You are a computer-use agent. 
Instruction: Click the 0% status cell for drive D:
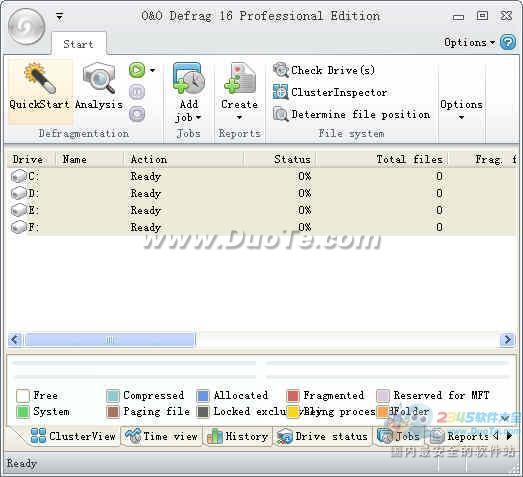pos(305,193)
